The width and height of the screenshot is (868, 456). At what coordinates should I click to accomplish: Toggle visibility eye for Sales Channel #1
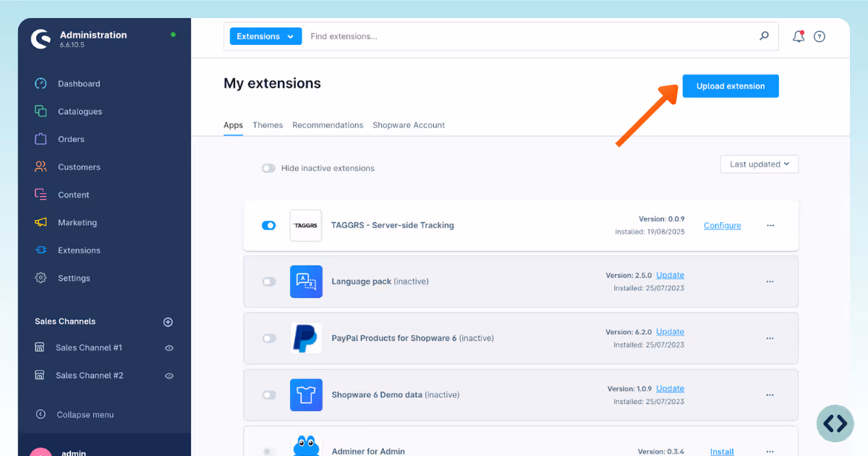coord(169,348)
